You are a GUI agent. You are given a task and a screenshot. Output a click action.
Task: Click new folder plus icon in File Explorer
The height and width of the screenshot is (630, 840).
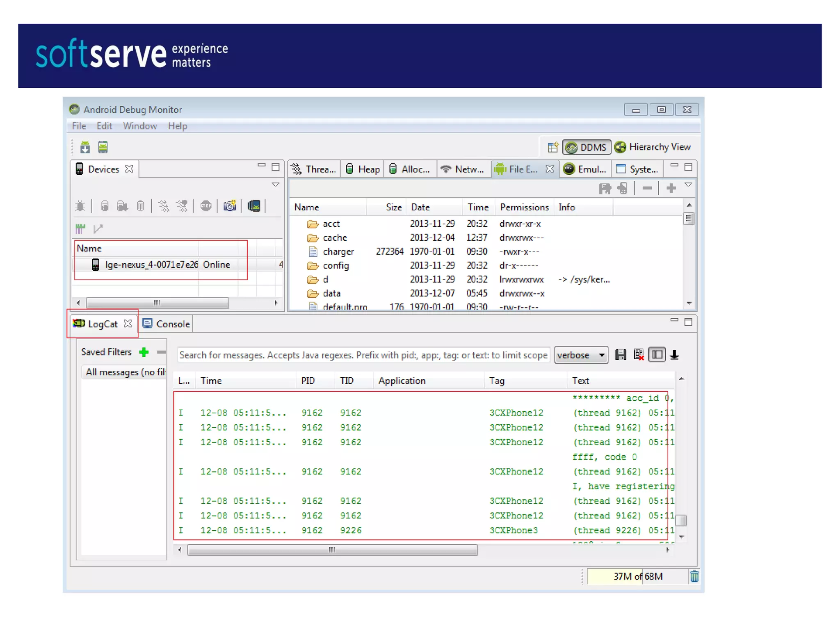(x=671, y=188)
